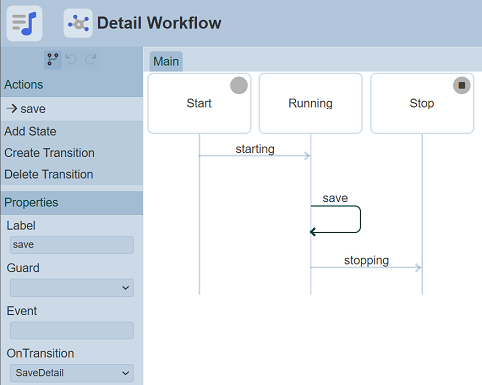Image resolution: width=482 pixels, height=385 pixels.
Task: Open the Guard dropdown
Action: pos(72,288)
